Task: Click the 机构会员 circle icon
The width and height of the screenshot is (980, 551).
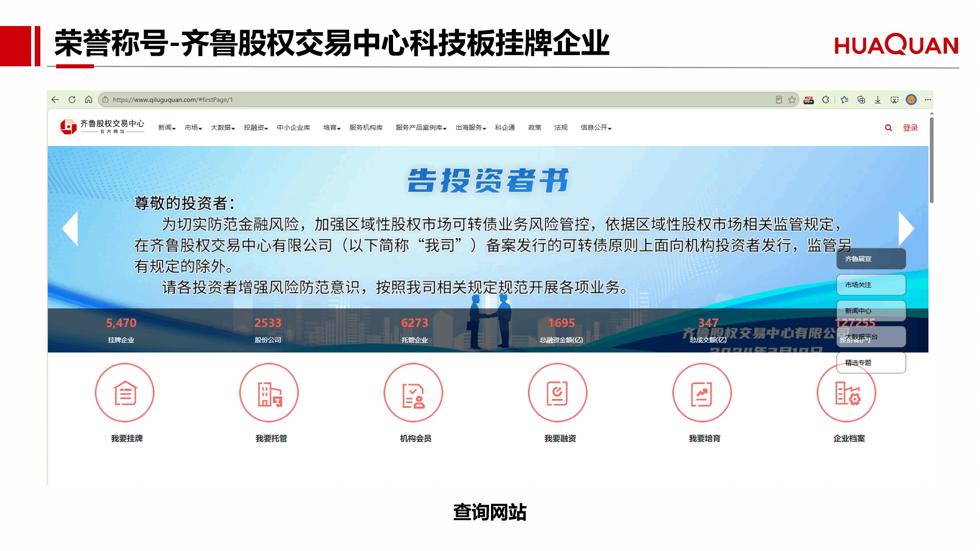Action: pyautogui.click(x=413, y=392)
